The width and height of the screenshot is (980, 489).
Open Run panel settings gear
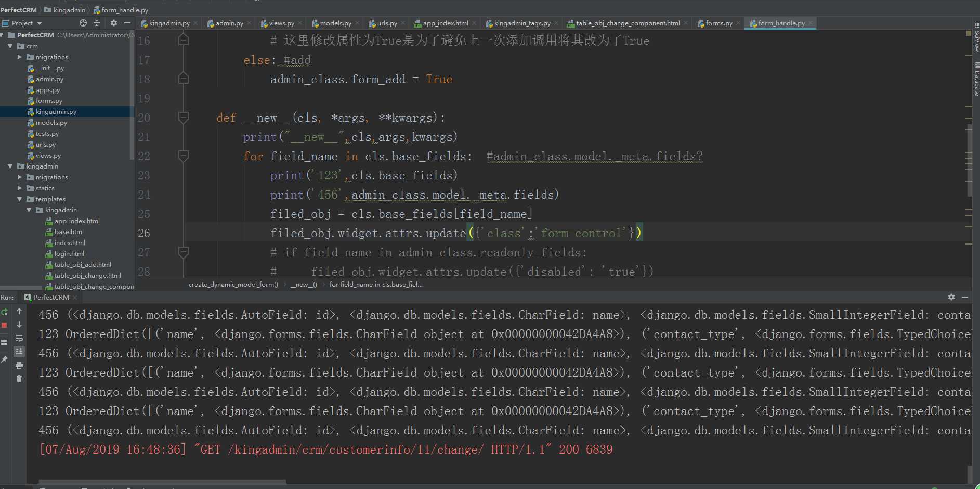[x=951, y=297]
